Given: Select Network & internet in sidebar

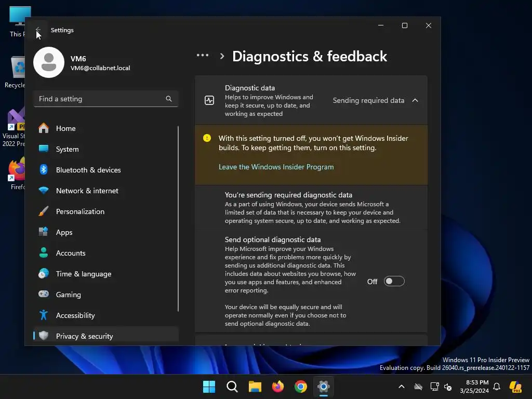Looking at the screenshot, I should (106, 191).
